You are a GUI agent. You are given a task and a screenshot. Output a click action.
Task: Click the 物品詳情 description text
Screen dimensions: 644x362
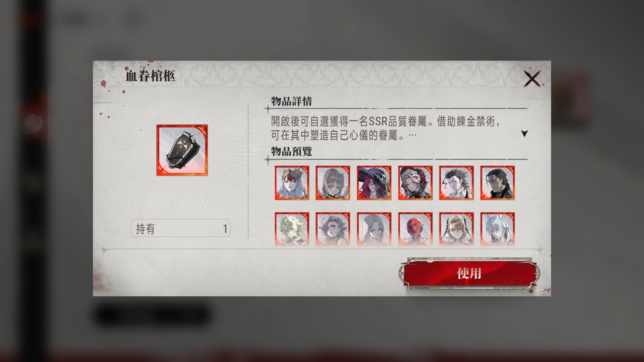coord(385,128)
